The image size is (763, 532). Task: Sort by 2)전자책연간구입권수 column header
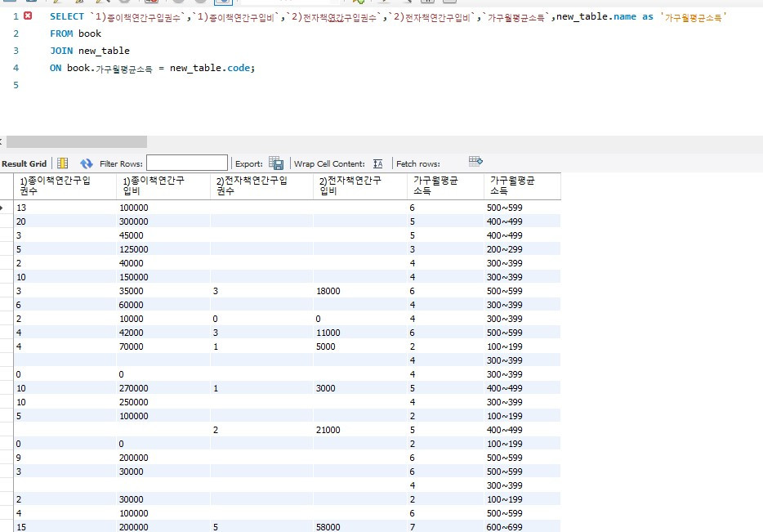click(261, 186)
